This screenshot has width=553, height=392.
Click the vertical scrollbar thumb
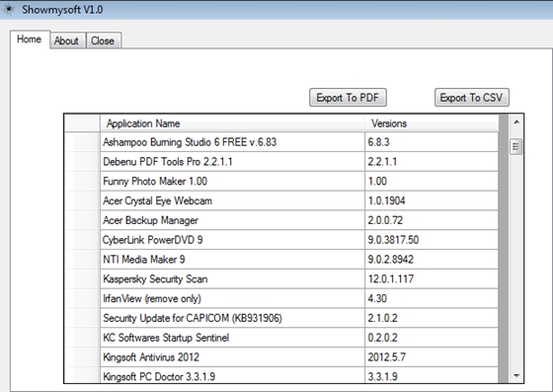pyautogui.click(x=515, y=147)
